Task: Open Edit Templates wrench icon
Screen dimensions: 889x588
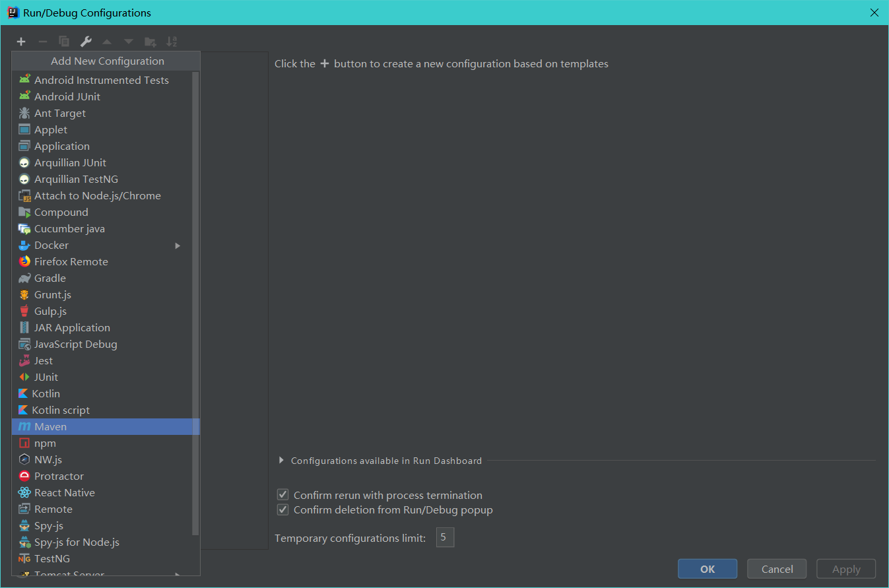Action: click(86, 42)
